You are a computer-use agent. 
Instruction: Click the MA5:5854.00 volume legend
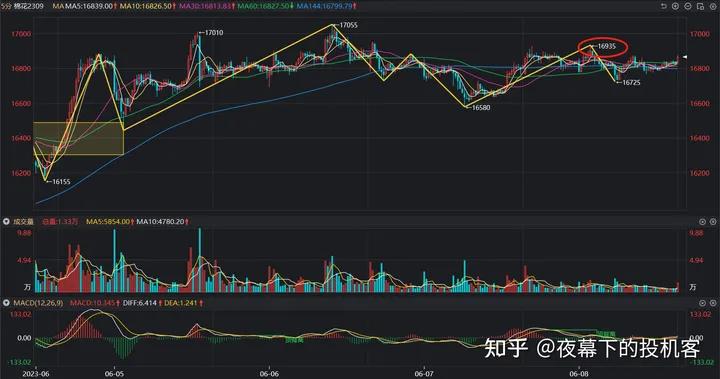point(108,221)
